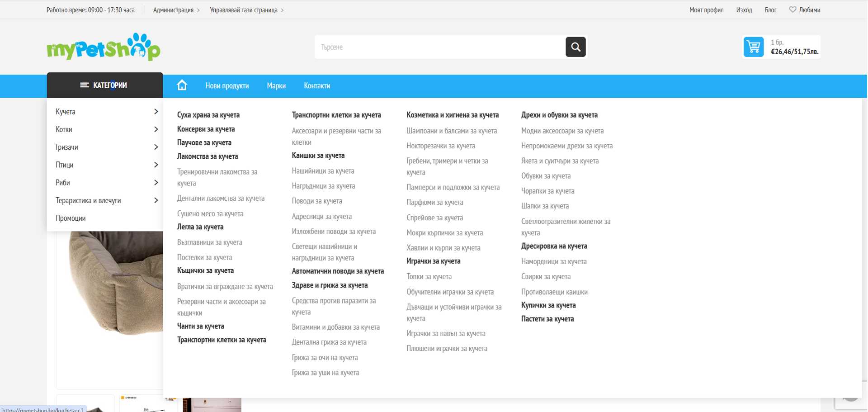868x412 pixels.
Task: Expand the Котки category arrow
Action: (156, 129)
